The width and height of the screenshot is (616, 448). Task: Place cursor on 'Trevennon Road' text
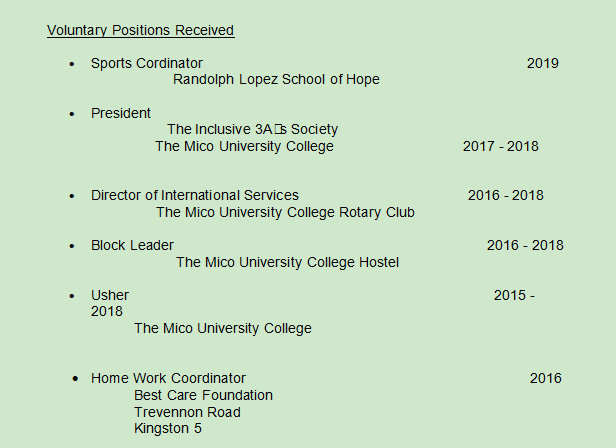point(187,412)
